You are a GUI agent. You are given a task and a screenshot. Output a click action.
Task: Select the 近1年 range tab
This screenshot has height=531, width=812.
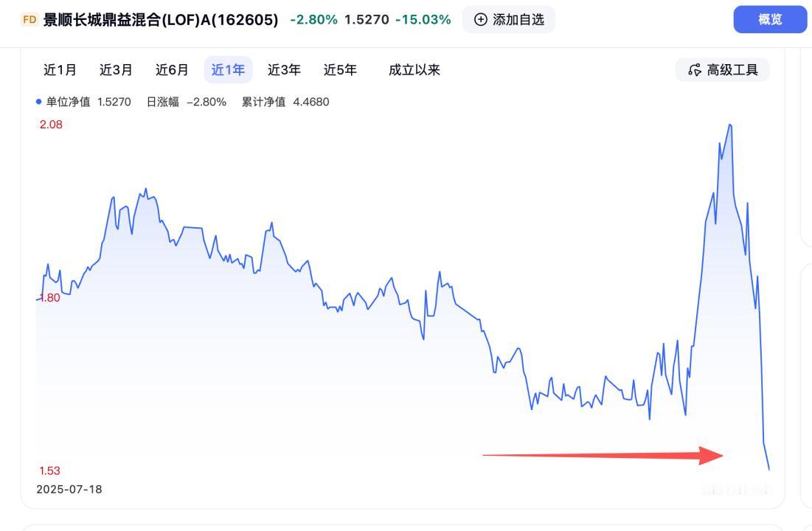(x=228, y=70)
